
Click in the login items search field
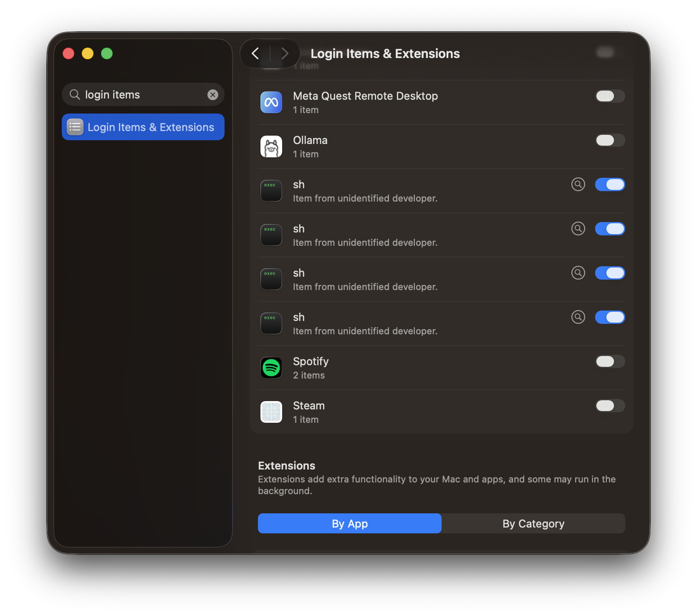pyautogui.click(x=143, y=95)
